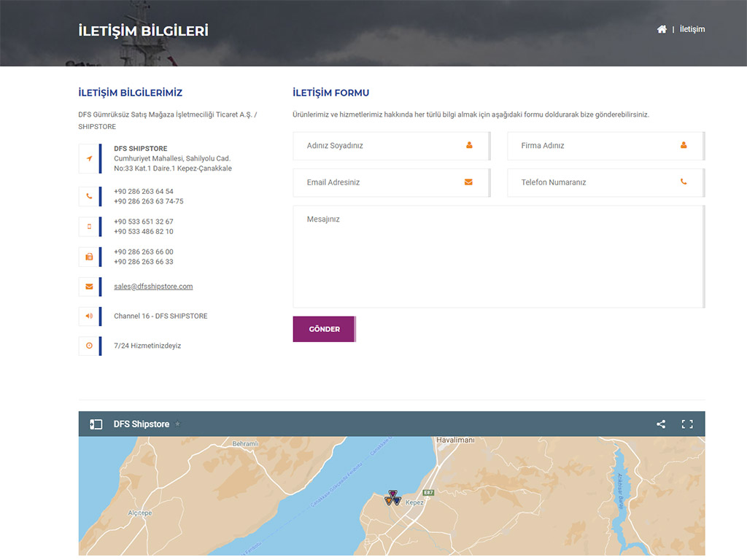Click the person icon in Firma Adınız field

pos(684,145)
